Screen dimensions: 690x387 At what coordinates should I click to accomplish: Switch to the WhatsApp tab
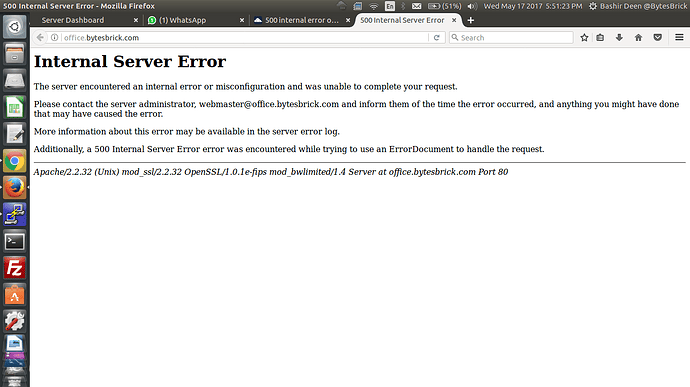tap(182, 20)
